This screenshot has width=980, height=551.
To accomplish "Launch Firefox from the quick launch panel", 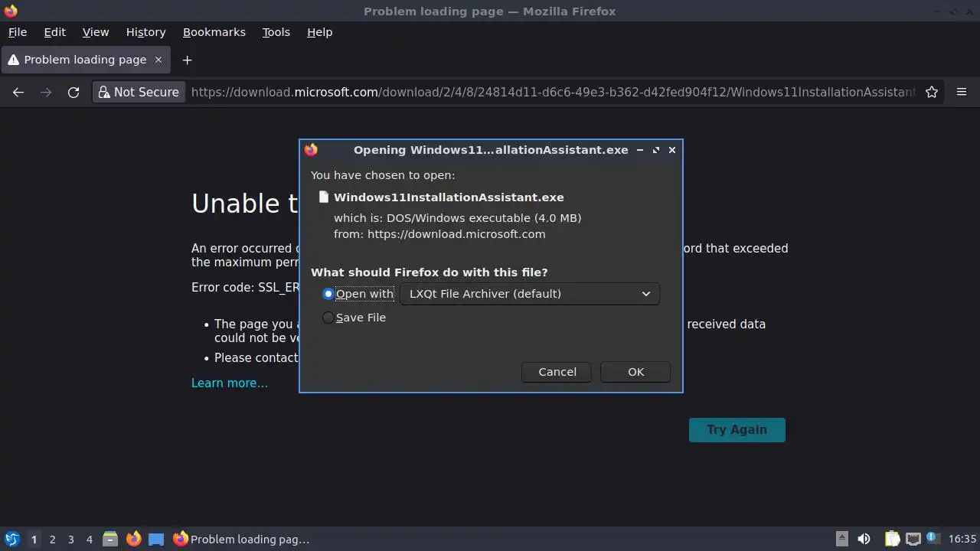I will [x=133, y=539].
